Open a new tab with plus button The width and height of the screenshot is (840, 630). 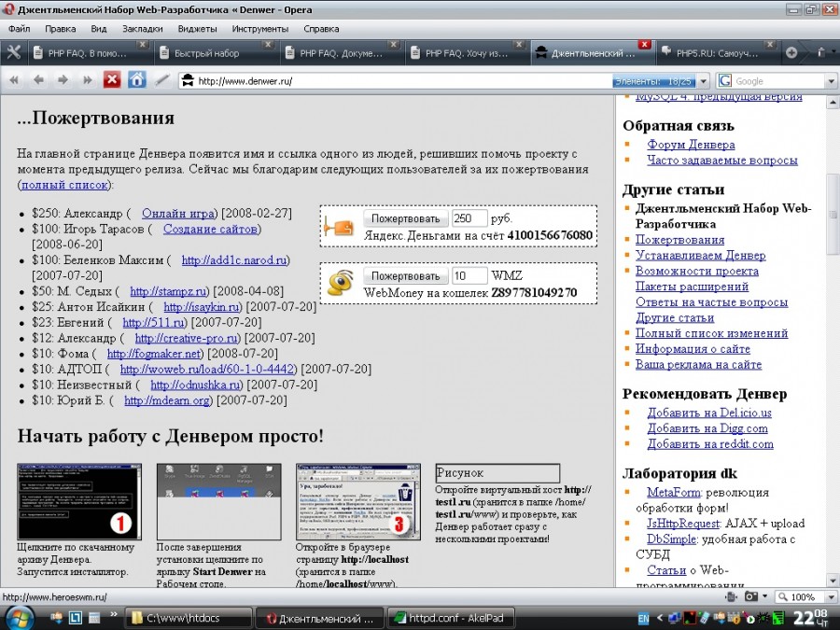tap(791, 52)
